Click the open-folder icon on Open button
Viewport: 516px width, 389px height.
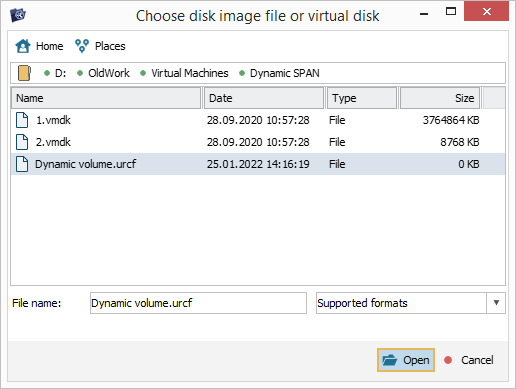point(390,360)
